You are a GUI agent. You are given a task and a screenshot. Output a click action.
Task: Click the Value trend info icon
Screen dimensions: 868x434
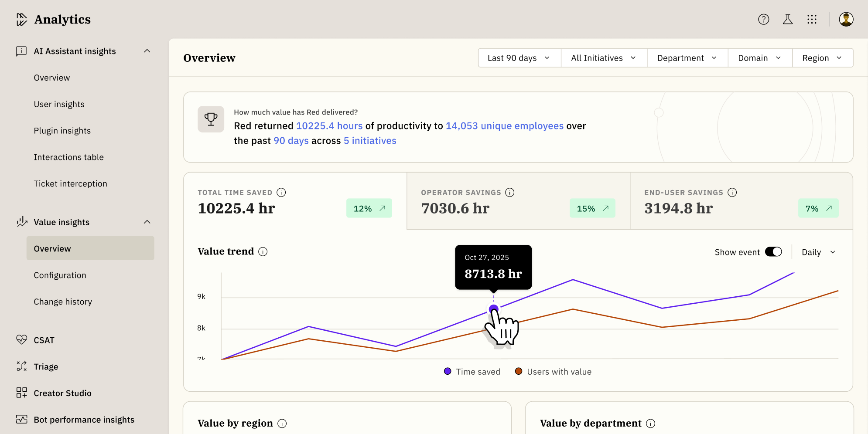pos(263,252)
